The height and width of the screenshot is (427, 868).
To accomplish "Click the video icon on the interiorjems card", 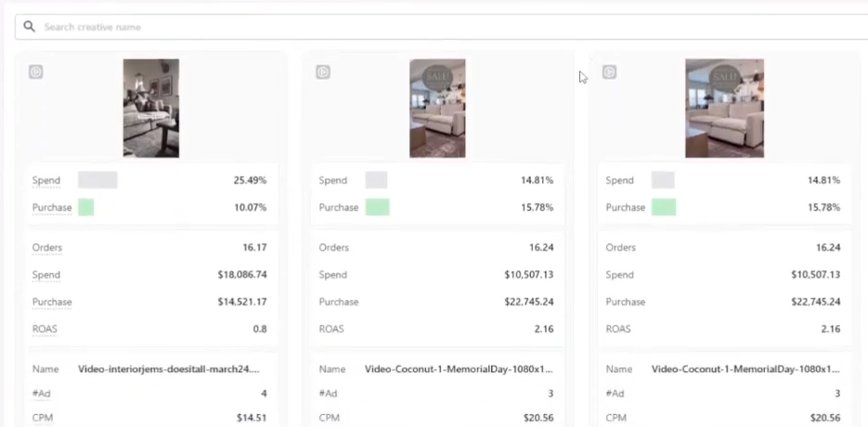I will (x=35, y=71).
